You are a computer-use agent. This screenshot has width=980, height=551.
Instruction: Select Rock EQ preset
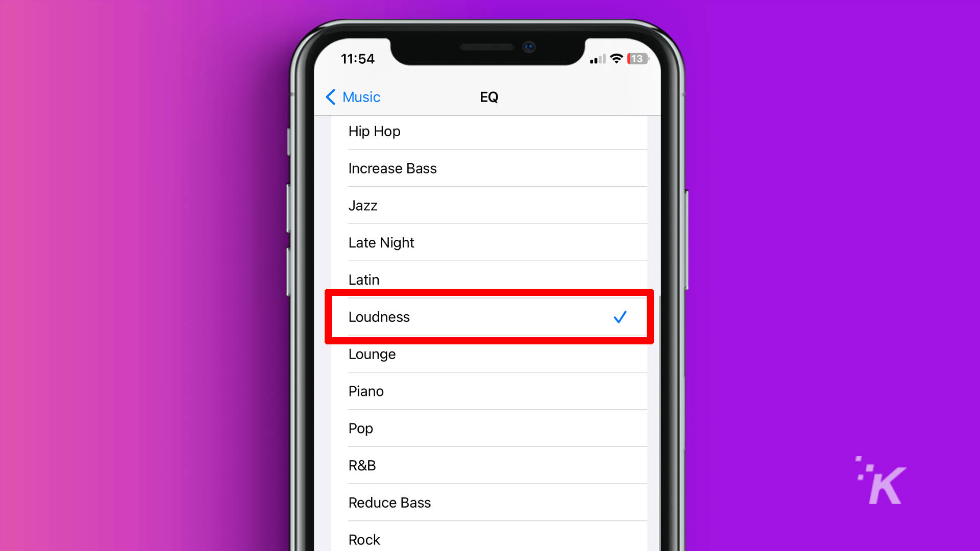coord(364,539)
